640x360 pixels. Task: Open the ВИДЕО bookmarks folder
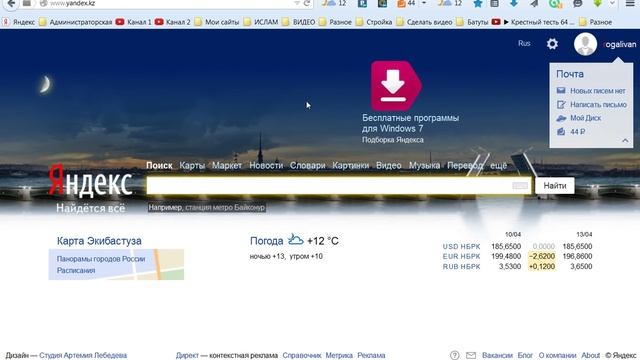point(299,22)
